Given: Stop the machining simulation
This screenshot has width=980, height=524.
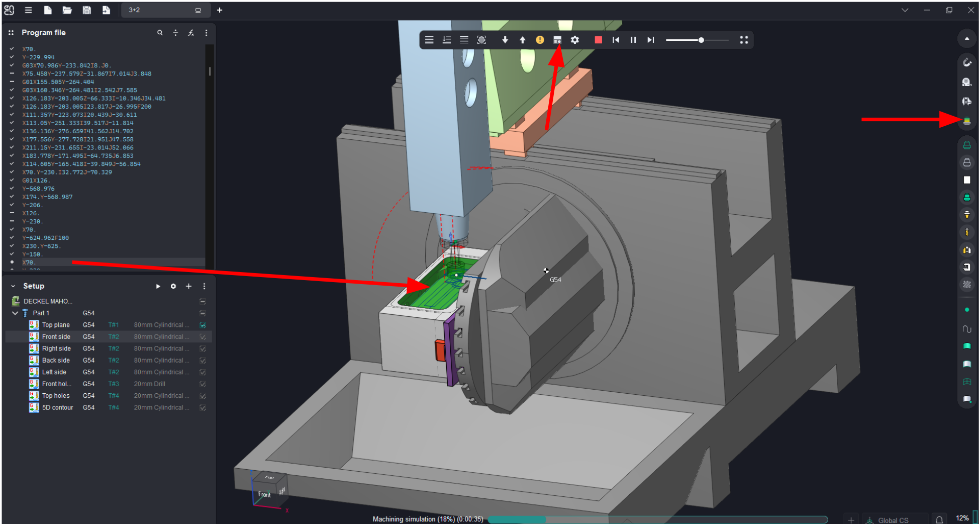Looking at the screenshot, I should tap(598, 40).
